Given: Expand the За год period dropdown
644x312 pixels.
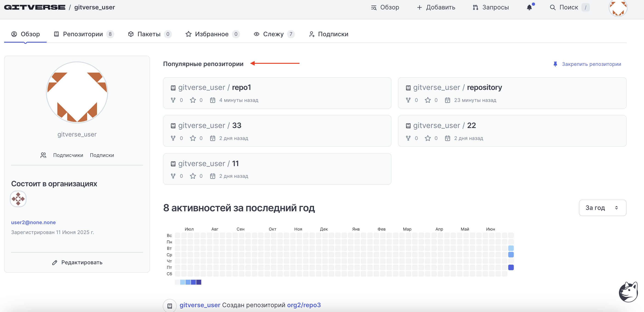Looking at the screenshot, I should pos(602,208).
